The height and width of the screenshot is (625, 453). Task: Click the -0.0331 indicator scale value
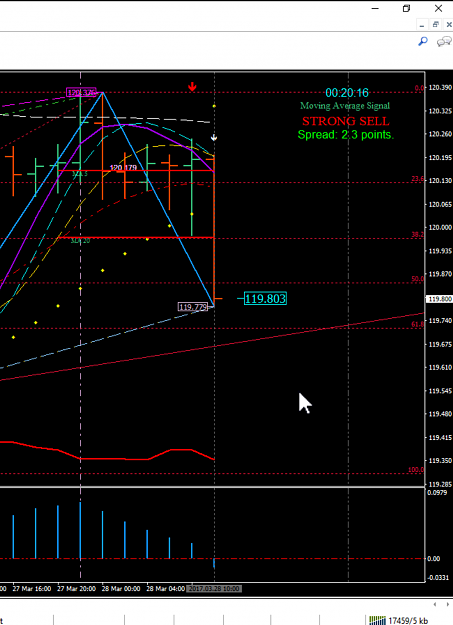point(438,578)
